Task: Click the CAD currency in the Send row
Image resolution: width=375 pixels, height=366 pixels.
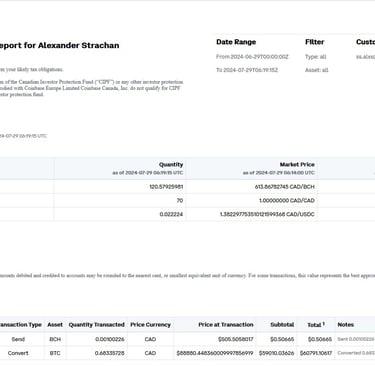Action: (150, 339)
